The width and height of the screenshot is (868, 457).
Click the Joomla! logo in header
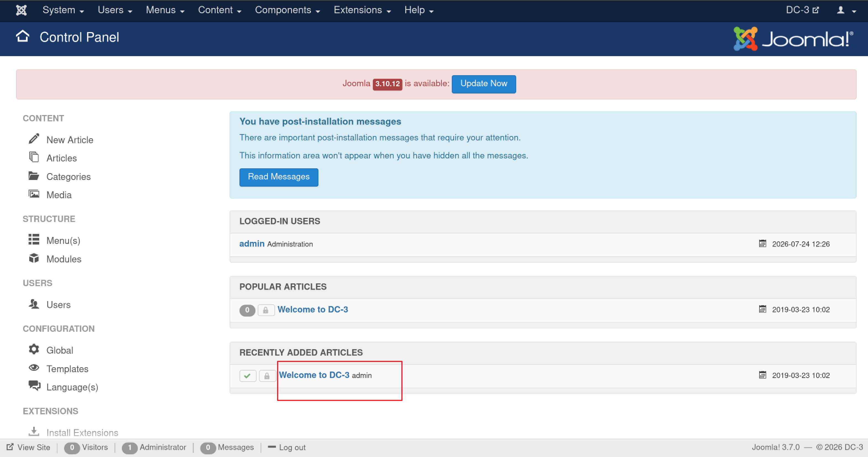pos(793,39)
